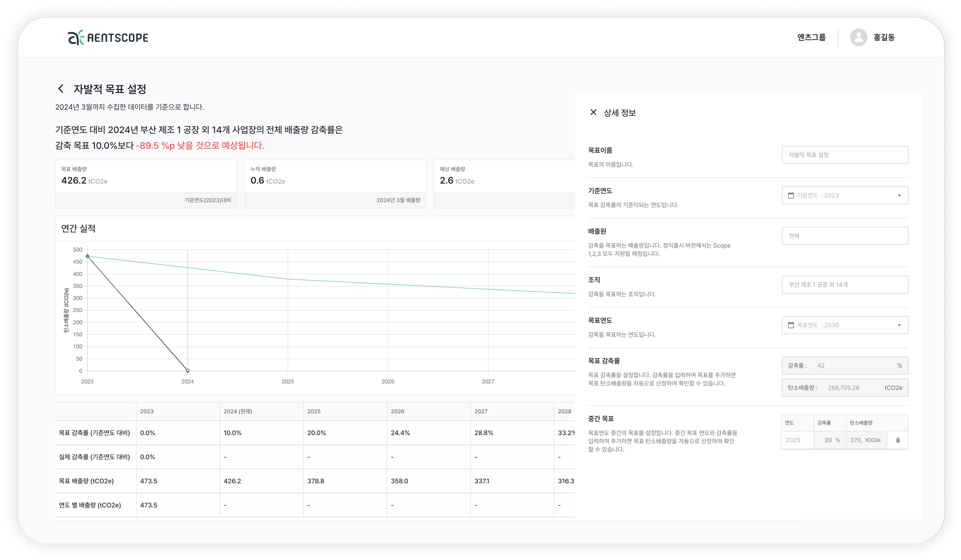Click calendar icon in 기준연도 field

pyautogui.click(x=791, y=196)
